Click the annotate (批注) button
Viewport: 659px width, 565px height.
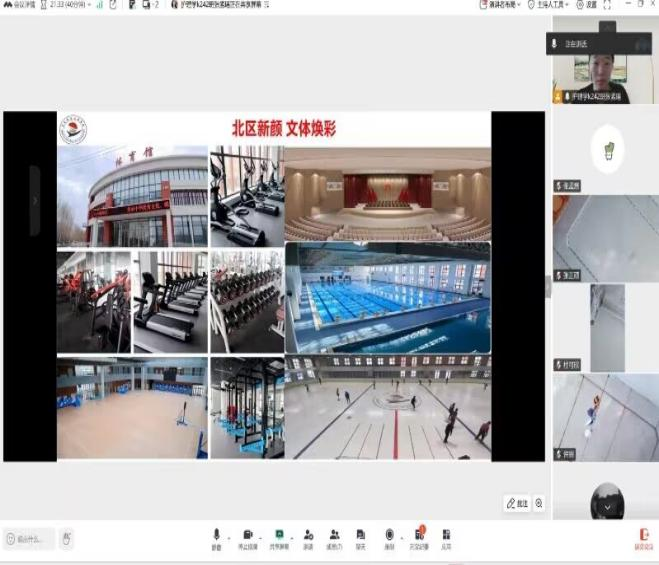tap(517, 503)
